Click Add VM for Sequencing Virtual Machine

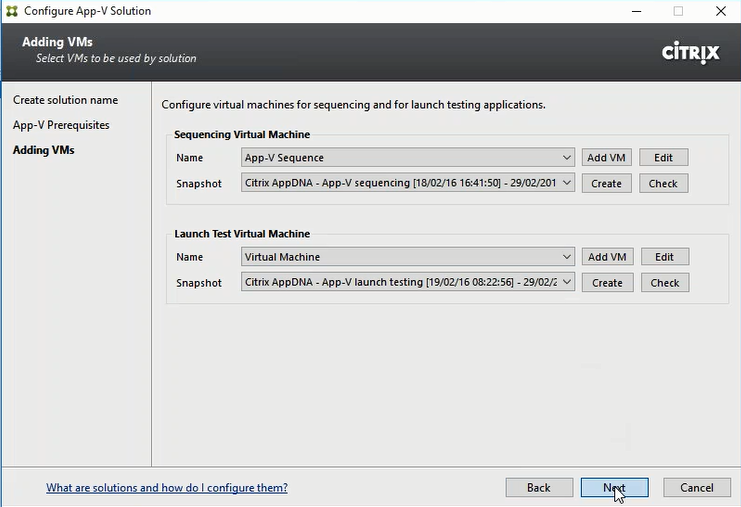point(607,158)
